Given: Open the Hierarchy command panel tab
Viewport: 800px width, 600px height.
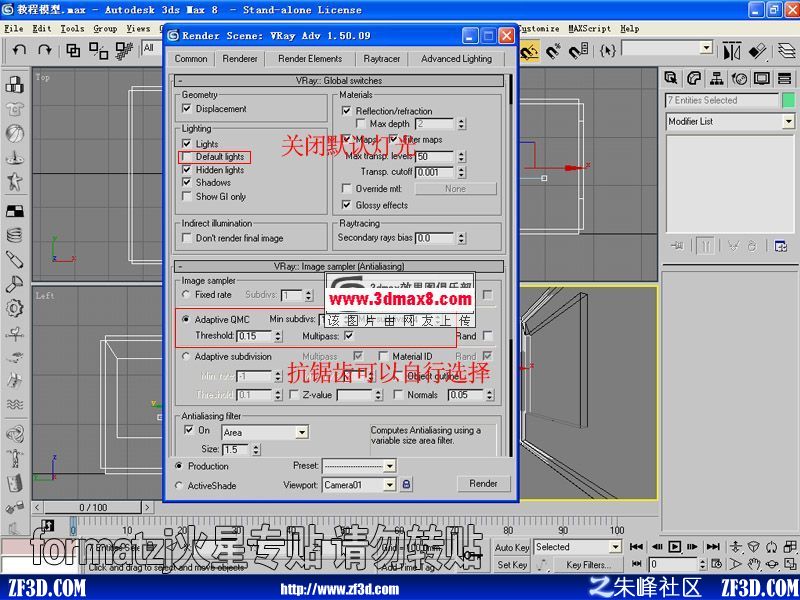Looking at the screenshot, I should [717, 78].
